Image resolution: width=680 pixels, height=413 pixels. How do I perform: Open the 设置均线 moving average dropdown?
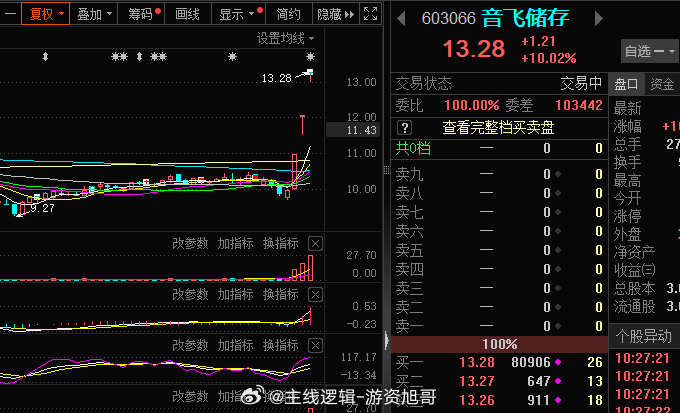tap(285, 39)
